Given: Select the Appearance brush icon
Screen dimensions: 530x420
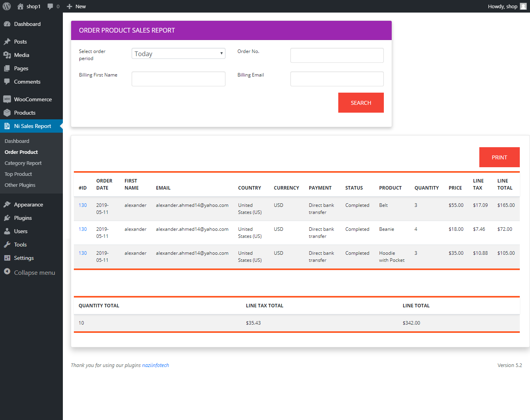Looking at the screenshot, I should (x=7, y=204).
